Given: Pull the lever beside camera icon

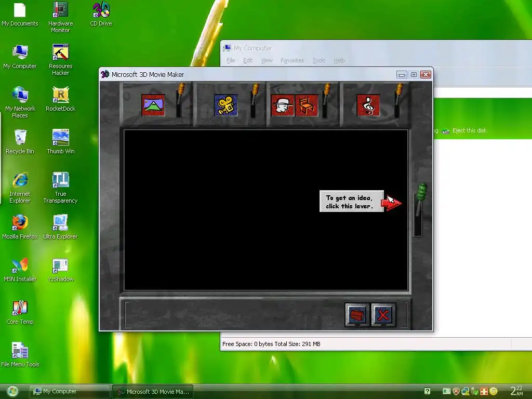Looking at the screenshot, I should coord(254,100).
